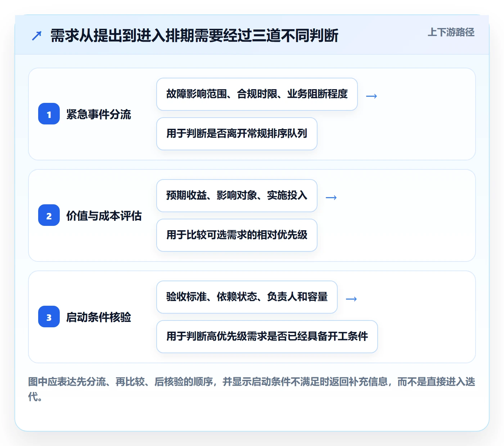This screenshot has height=446, width=504.
Task: Click the number 1 step badge
Action: (49, 114)
